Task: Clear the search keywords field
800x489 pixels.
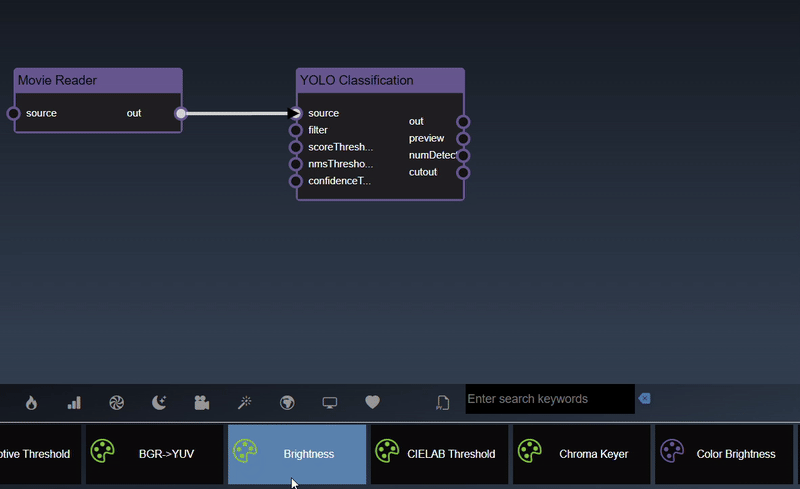Action: (644, 398)
